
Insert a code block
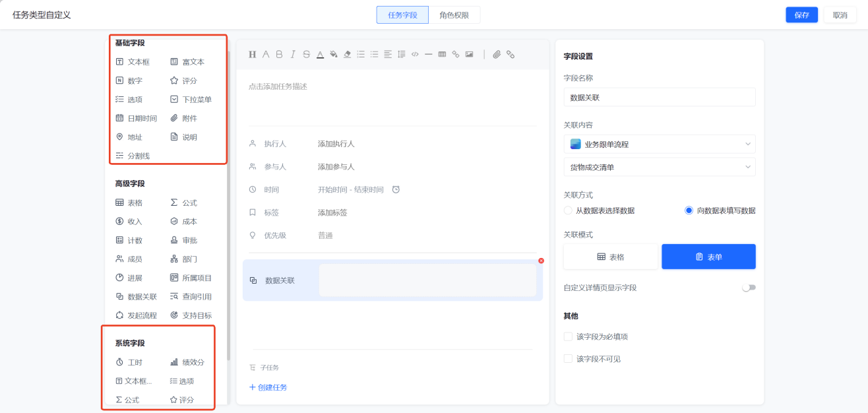tap(415, 55)
